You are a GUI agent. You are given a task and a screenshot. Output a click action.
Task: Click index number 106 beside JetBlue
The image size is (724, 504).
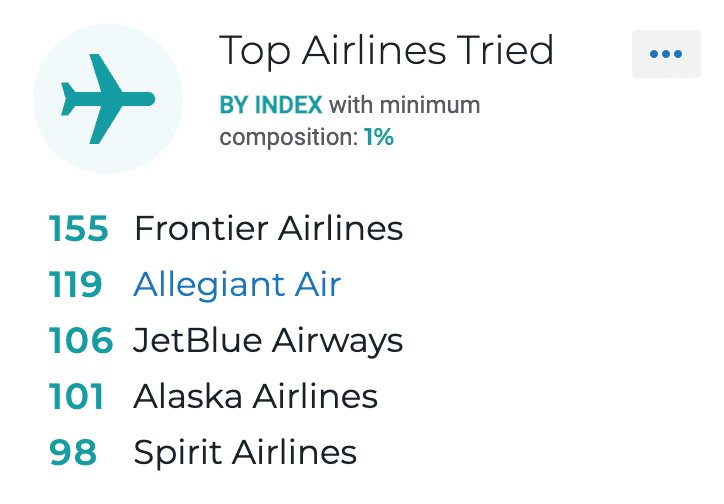tap(81, 341)
